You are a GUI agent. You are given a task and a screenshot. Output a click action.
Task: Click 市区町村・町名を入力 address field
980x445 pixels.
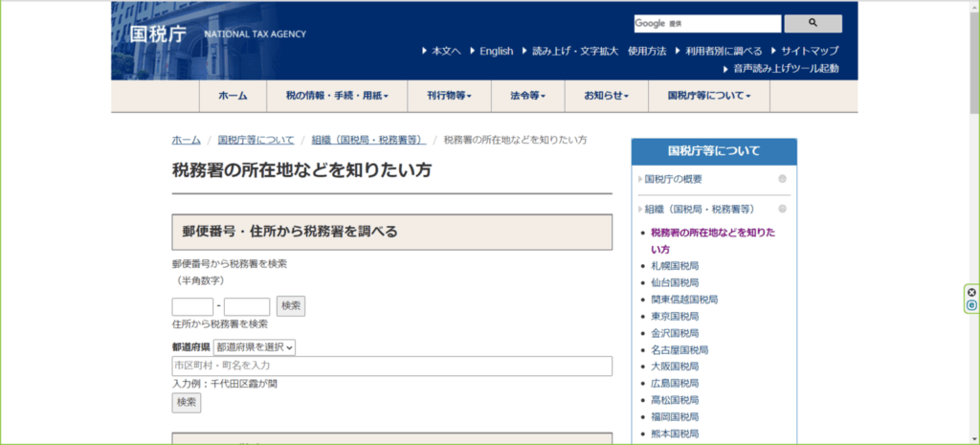pyautogui.click(x=391, y=367)
